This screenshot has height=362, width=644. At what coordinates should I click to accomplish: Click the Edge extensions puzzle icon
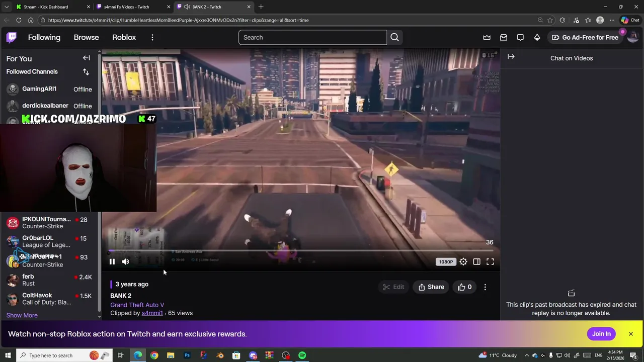(x=562, y=20)
